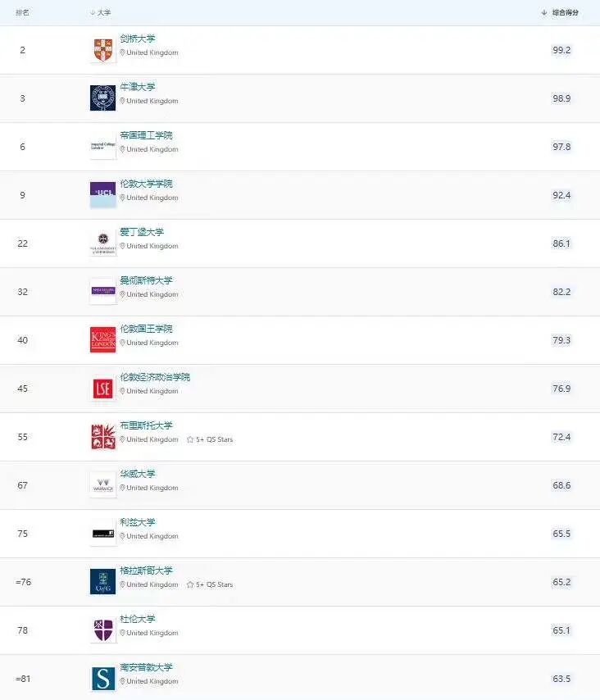This screenshot has height=700, width=600.
Task: Click the location pin icon under 华威大学
Action: click(x=123, y=488)
